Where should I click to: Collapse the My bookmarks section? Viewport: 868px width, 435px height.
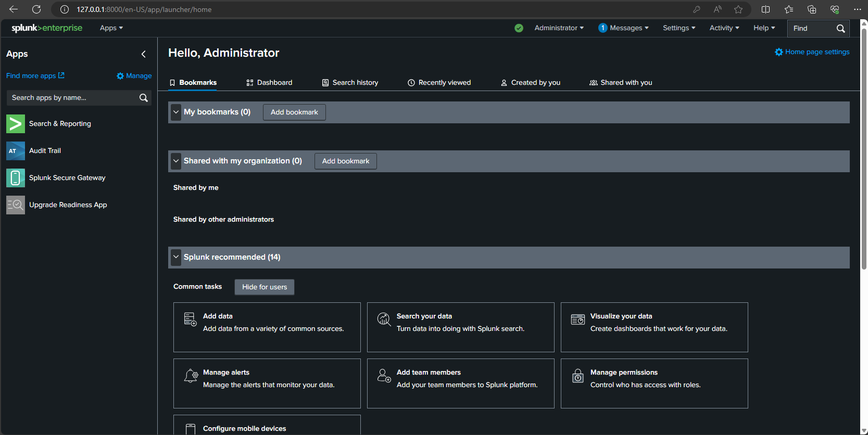176,112
